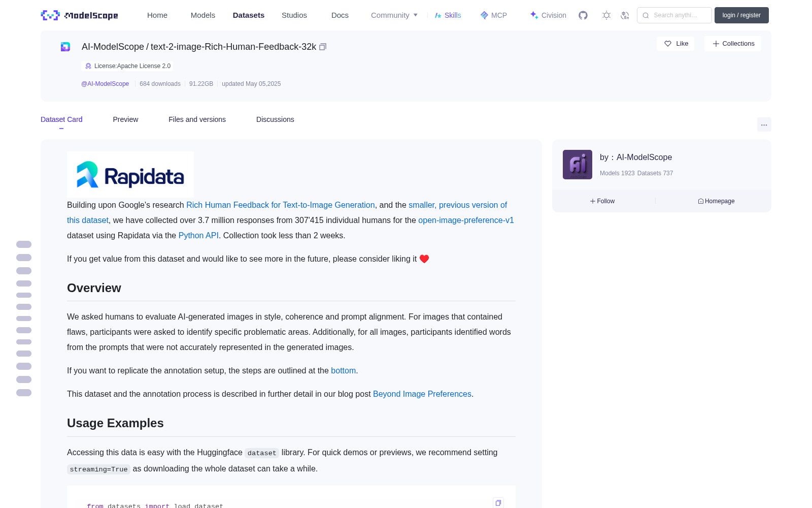
Task: Expand the Community dropdown menu
Action: tap(394, 15)
